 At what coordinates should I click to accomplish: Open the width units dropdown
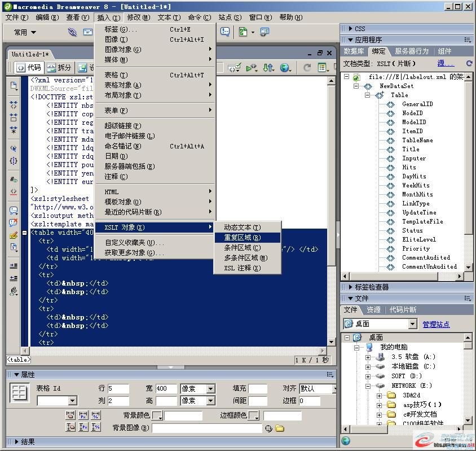pyautogui.click(x=210, y=389)
